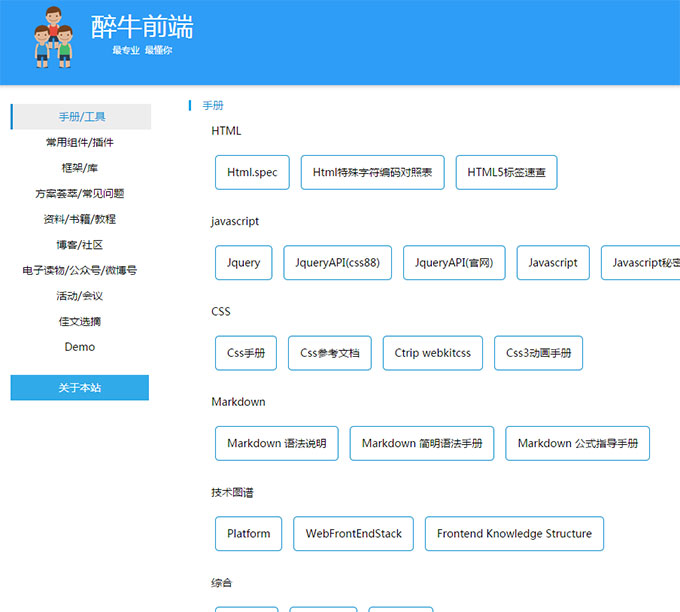Viewport: 680px width, 612px height.
Task: Open Markdown 简明语法手册 button
Action: [x=422, y=443]
